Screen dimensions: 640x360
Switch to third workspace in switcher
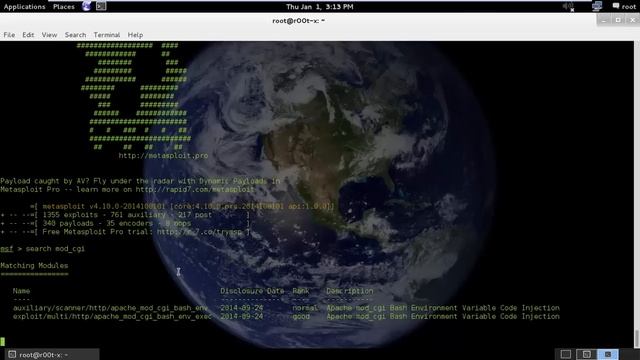[608, 354]
